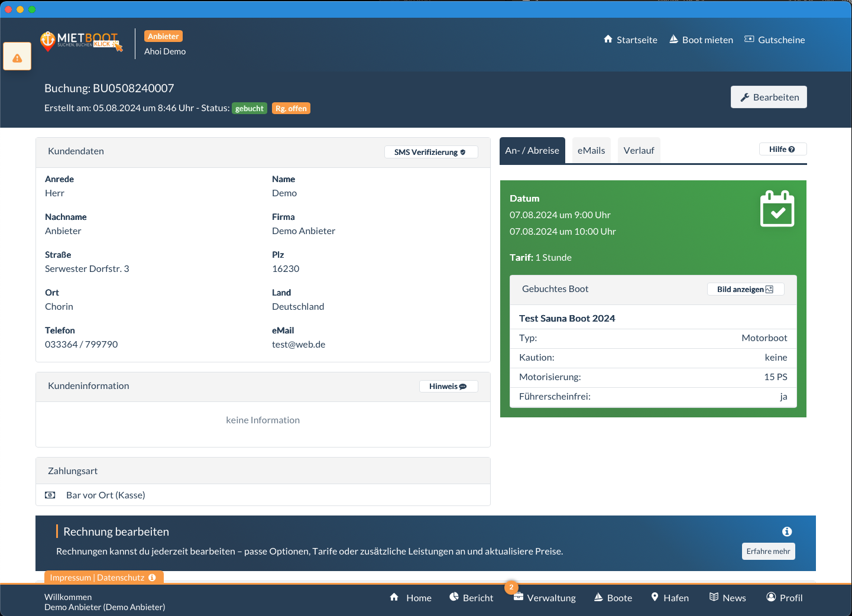The height and width of the screenshot is (616, 852).
Task: Click the Erfahre mehr button
Action: point(768,551)
